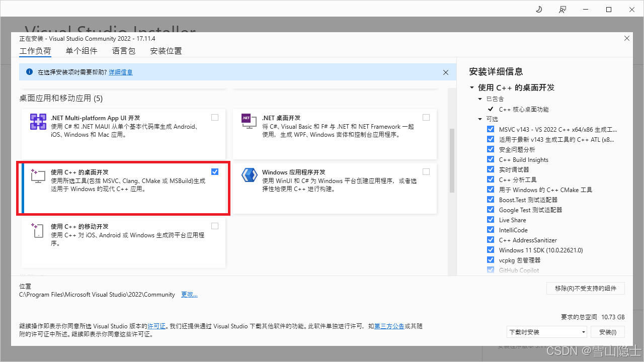
Task: Open the 第三方公告 link
Action: [389, 326]
